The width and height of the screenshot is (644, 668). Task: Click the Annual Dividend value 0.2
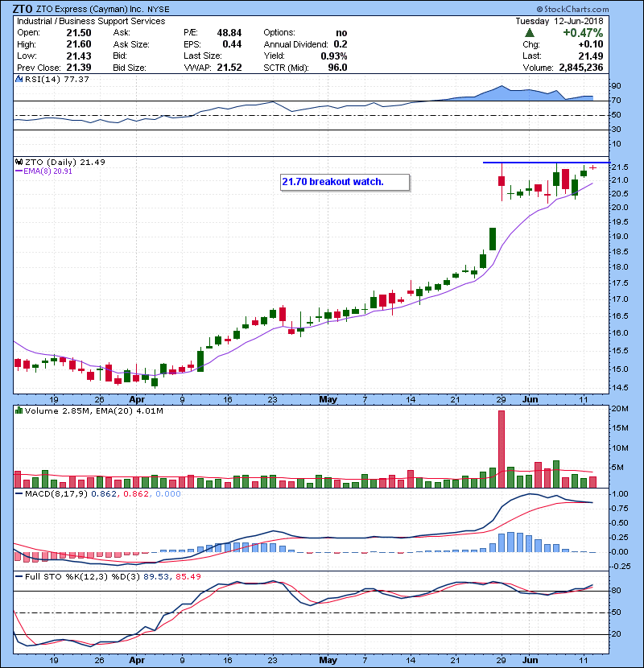341,44
